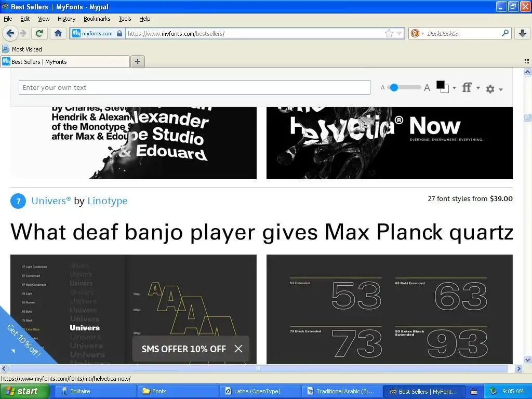Expand the ff ligatures dropdown arrow
532x399 pixels.
pos(478,88)
